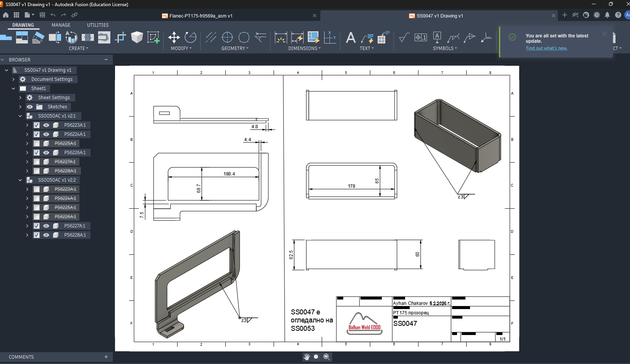630x364 pixels.
Task: Switch to the Flanec-PT175-fr0569a_asm v1 tab
Action: (201, 16)
